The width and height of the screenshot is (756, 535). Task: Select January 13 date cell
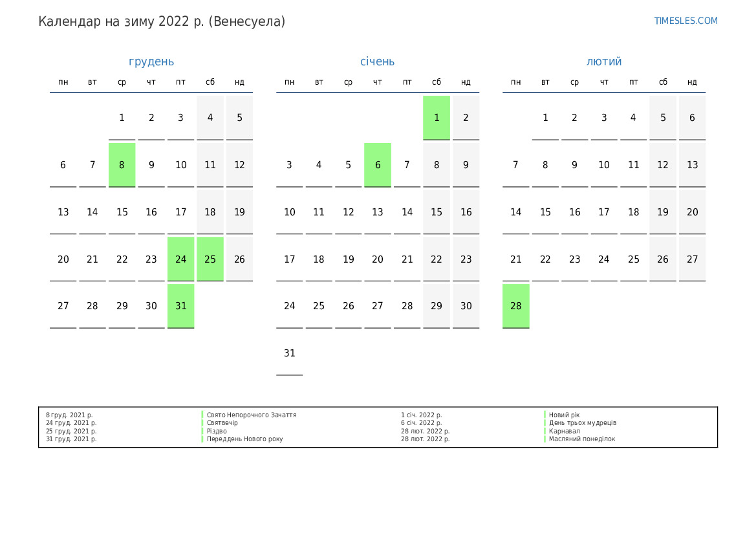(x=378, y=212)
